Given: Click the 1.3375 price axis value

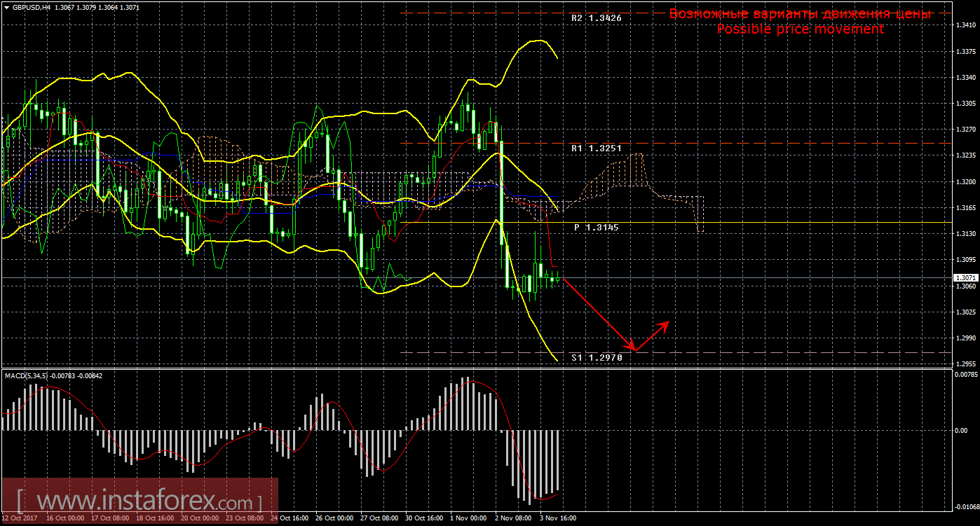Looking at the screenshot, I should tap(965, 52).
